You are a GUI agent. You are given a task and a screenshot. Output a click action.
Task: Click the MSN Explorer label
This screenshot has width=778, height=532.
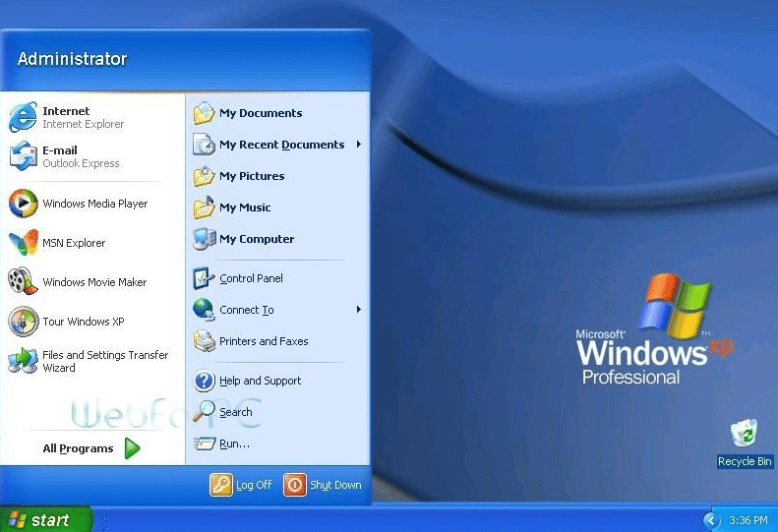(x=74, y=243)
